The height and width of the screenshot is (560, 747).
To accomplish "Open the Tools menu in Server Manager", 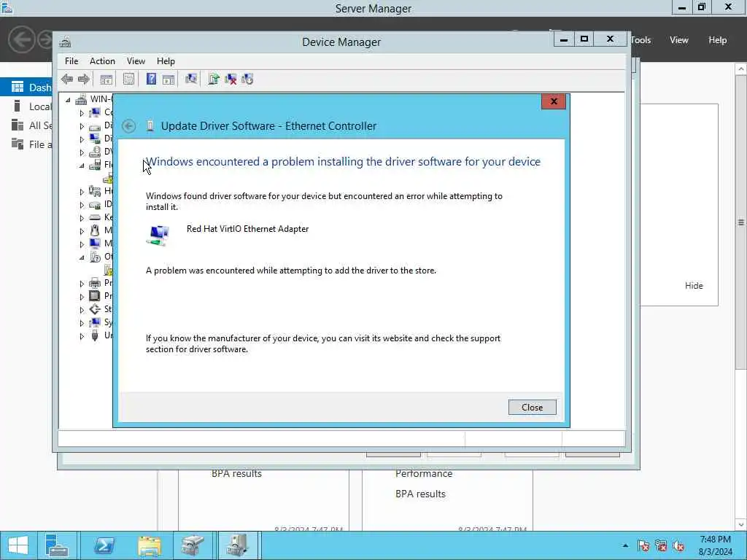I will click(640, 40).
